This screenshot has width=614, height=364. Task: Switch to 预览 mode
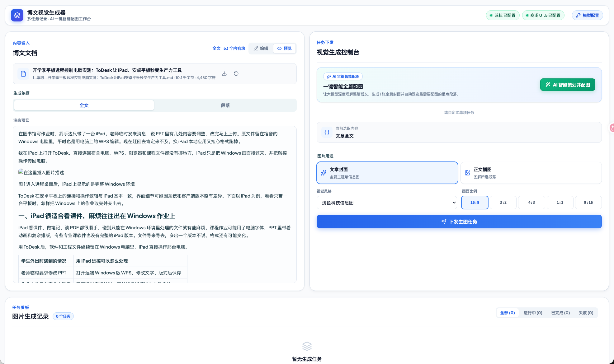(285, 49)
